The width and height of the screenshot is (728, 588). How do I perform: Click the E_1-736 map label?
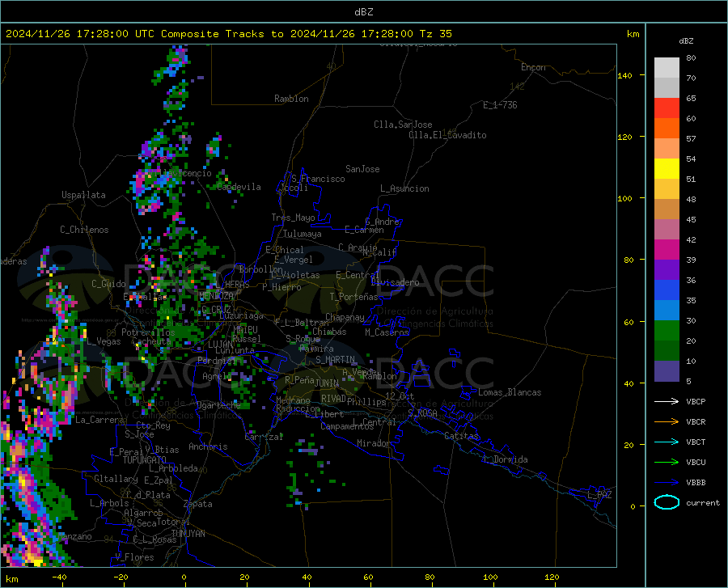pyautogui.click(x=500, y=105)
